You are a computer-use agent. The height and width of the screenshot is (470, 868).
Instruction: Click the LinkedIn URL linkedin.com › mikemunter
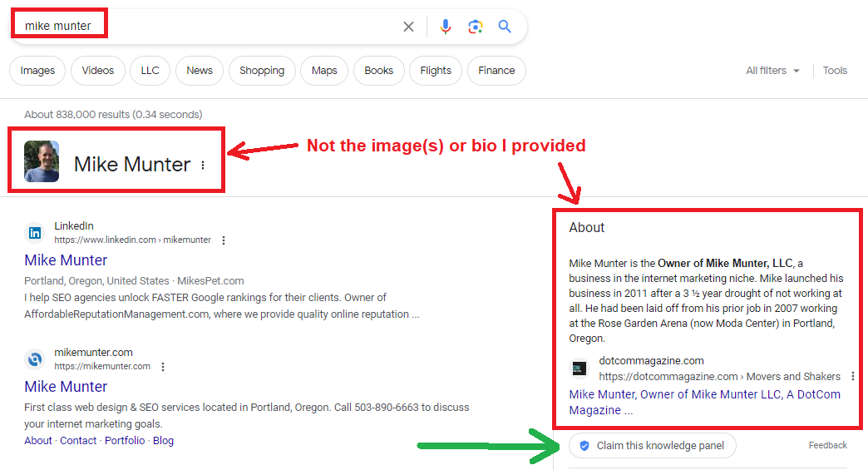point(132,240)
